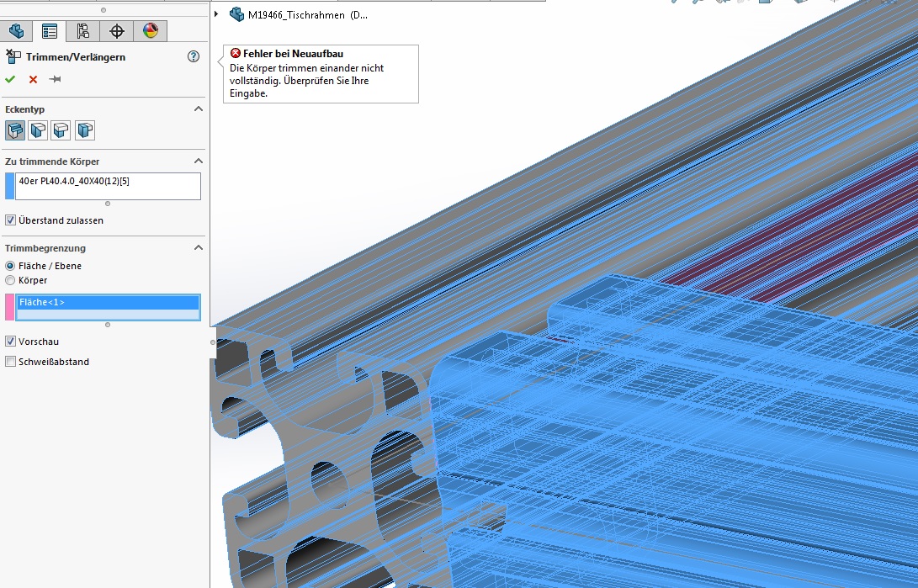
Task: Enable Schweißabstand weld gap
Action: pos(8,361)
